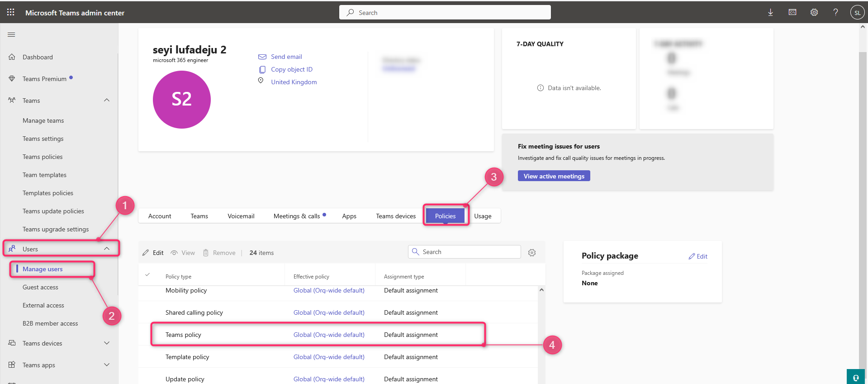Collapse the Teams section chevron
This screenshot has height=384, width=868.
[107, 100]
